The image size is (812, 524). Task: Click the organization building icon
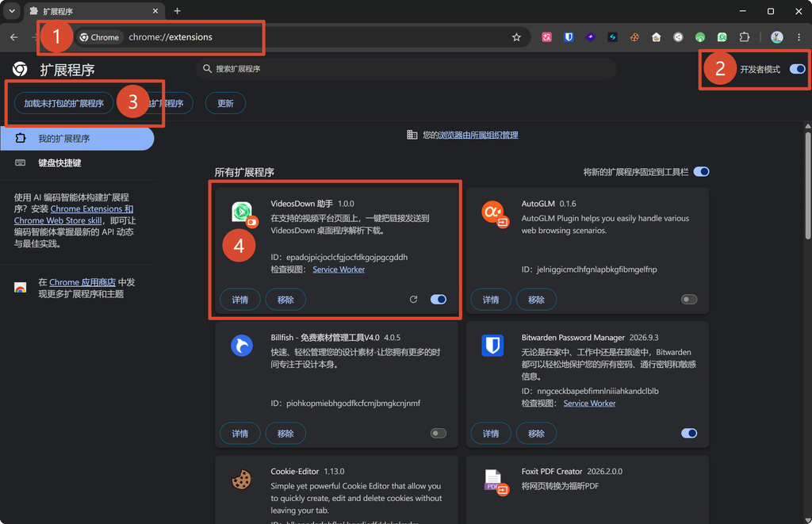click(x=412, y=135)
